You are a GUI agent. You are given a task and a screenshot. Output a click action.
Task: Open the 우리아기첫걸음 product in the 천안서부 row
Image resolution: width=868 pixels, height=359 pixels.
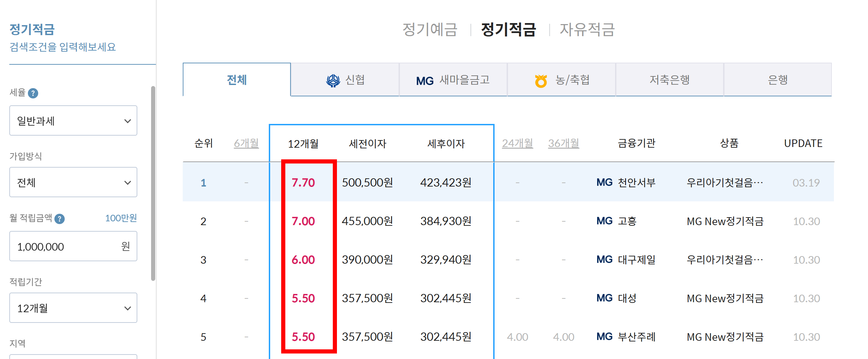(x=725, y=182)
